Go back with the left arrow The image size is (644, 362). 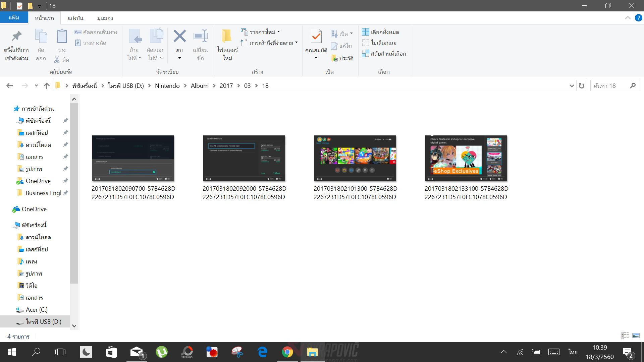pos(10,86)
